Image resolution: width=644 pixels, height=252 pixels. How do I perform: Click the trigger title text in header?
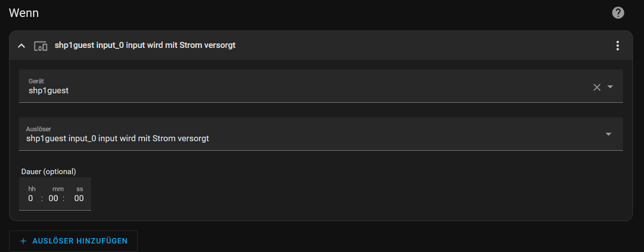coord(145,45)
